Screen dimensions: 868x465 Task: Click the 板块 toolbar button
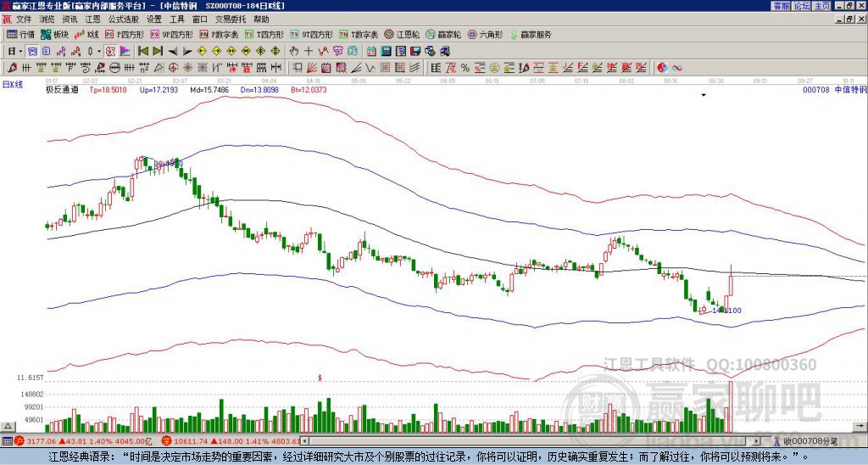click(x=55, y=34)
